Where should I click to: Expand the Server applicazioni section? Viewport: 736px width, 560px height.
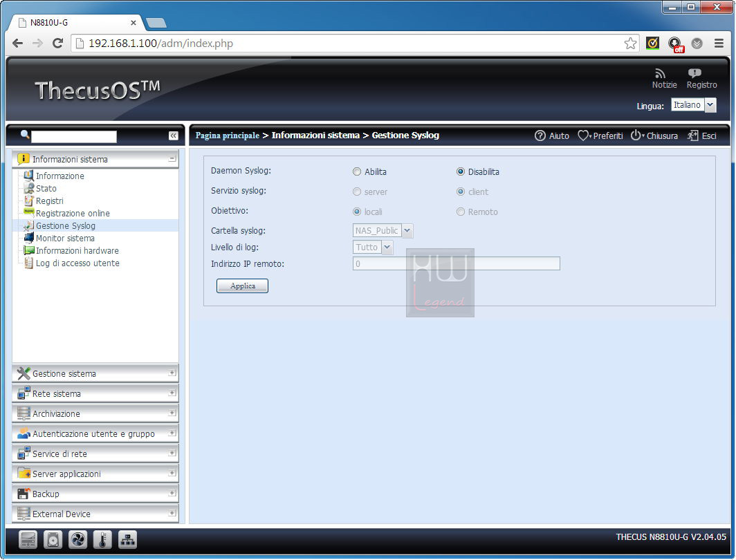pos(172,473)
